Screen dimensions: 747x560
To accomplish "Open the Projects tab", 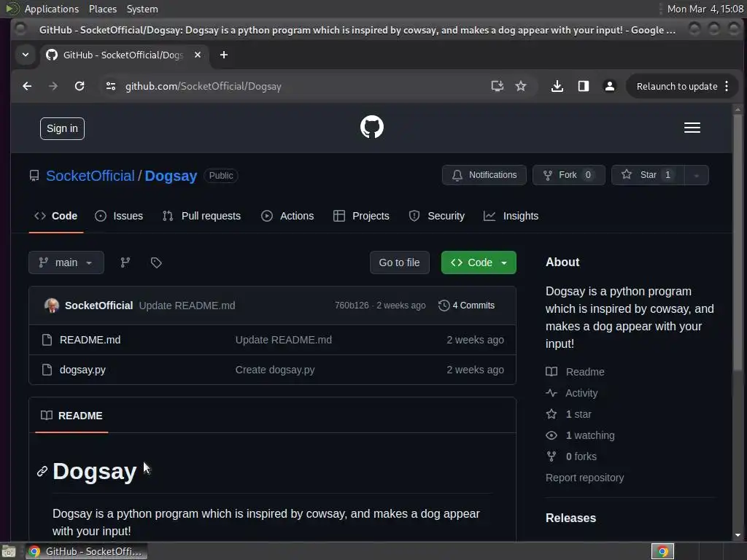I will tap(361, 216).
